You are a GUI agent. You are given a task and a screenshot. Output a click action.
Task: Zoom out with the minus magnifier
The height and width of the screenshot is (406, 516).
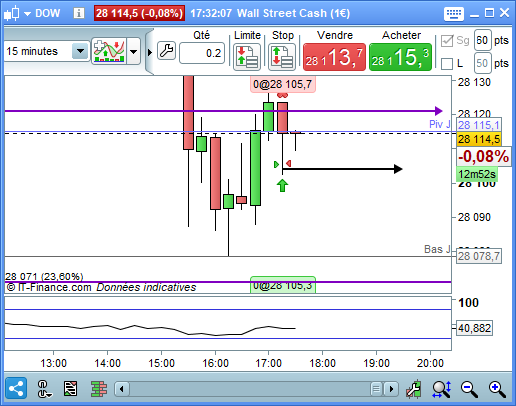coord(469,389)
